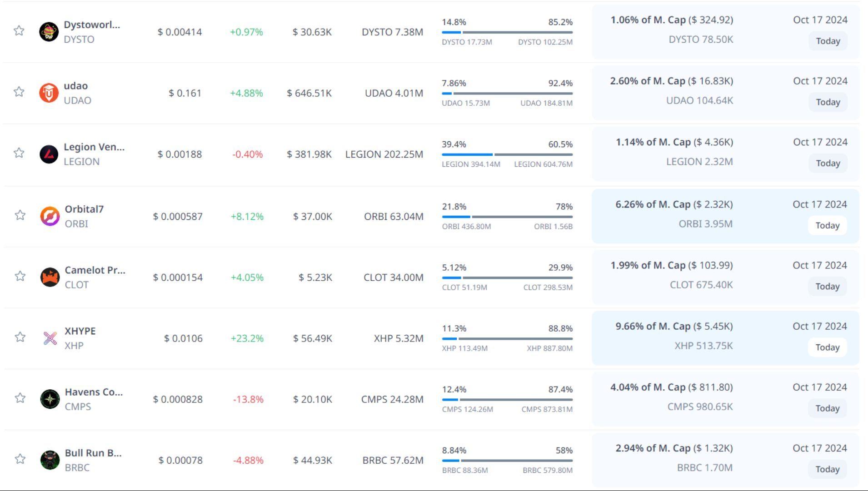Viewport: 868px width, 491px height.
Task: Open the Legion Ventures token name link
Action: click(x=94, y=147)
